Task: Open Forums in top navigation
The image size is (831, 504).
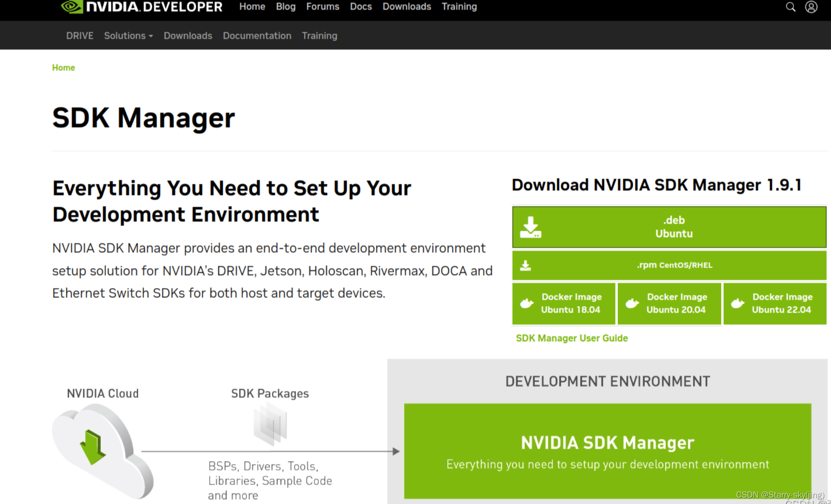Action: [x=322, y=7]
